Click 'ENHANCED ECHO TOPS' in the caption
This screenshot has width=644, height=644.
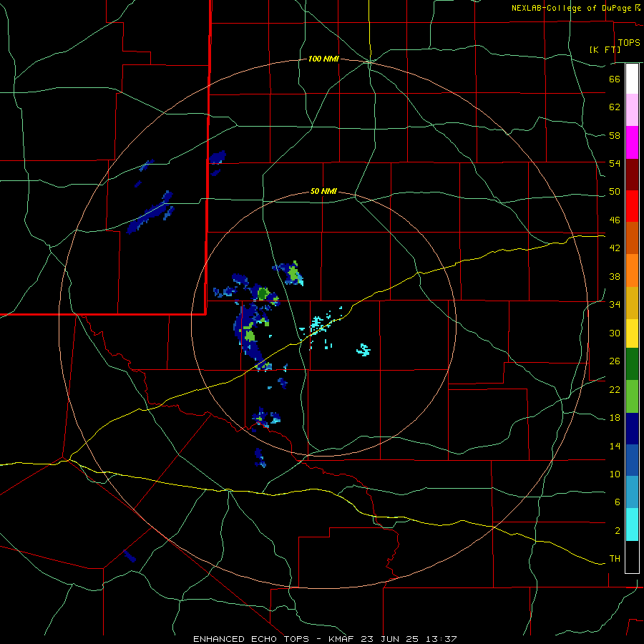pos(251,639)
